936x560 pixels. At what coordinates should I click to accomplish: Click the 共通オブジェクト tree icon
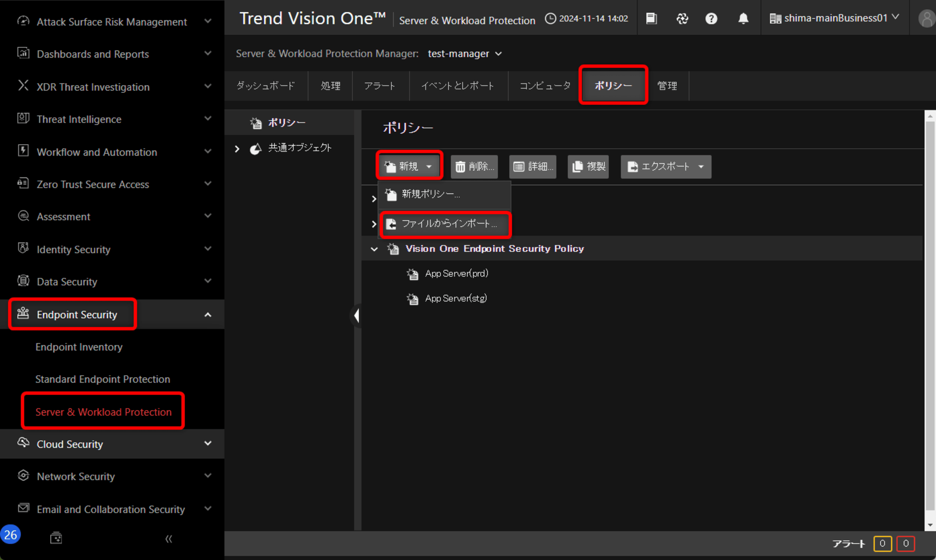256,148
